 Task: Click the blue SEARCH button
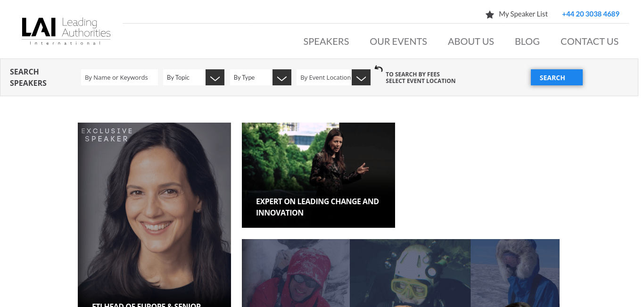coord(557,78)
